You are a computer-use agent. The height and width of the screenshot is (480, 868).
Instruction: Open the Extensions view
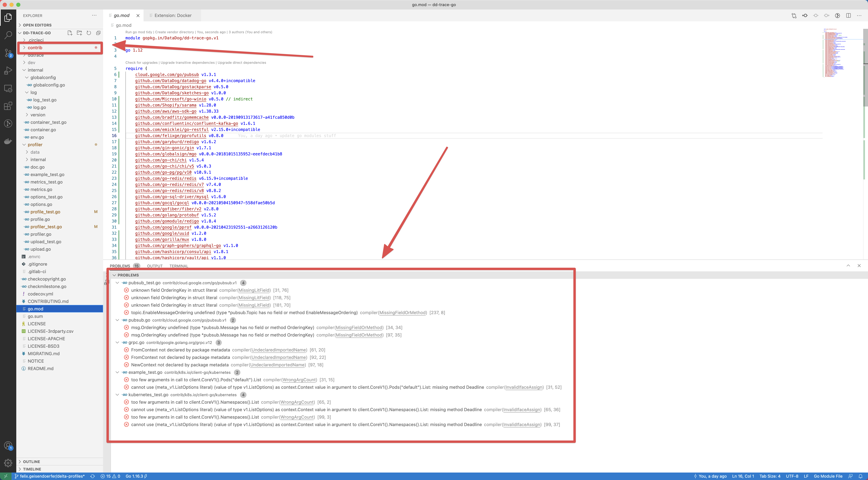8,106
